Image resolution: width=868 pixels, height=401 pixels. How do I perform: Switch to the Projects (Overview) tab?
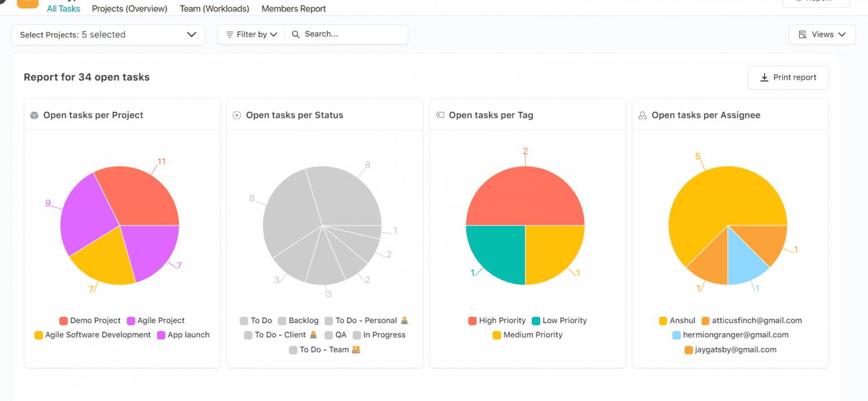[129, 8]
